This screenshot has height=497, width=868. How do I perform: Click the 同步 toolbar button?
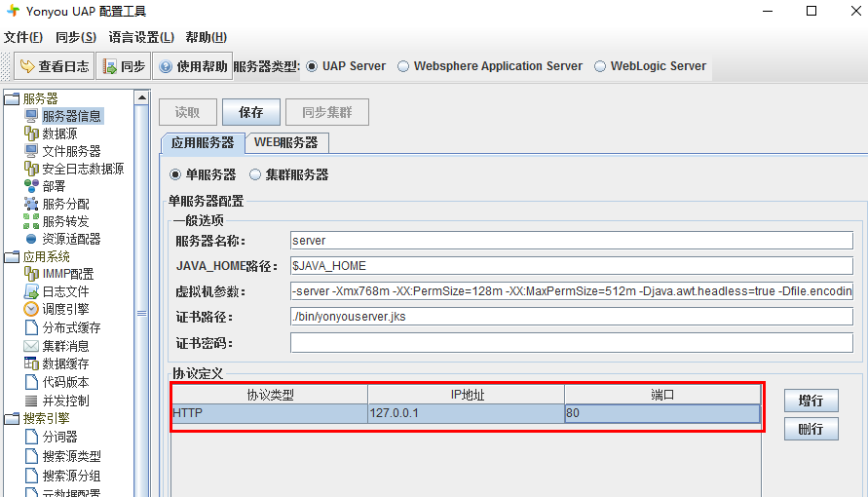click(124, 66)
